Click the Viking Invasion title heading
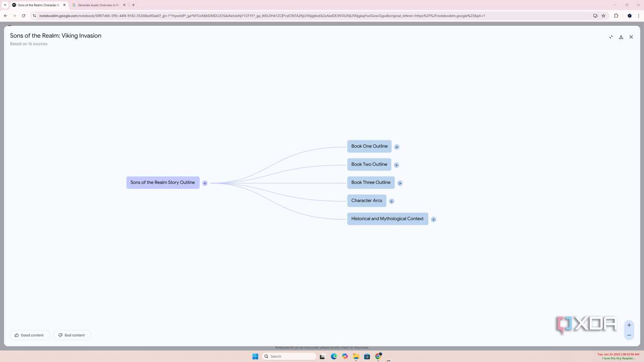The width and height of the screenshot is (644, 362). pos(56,36)
